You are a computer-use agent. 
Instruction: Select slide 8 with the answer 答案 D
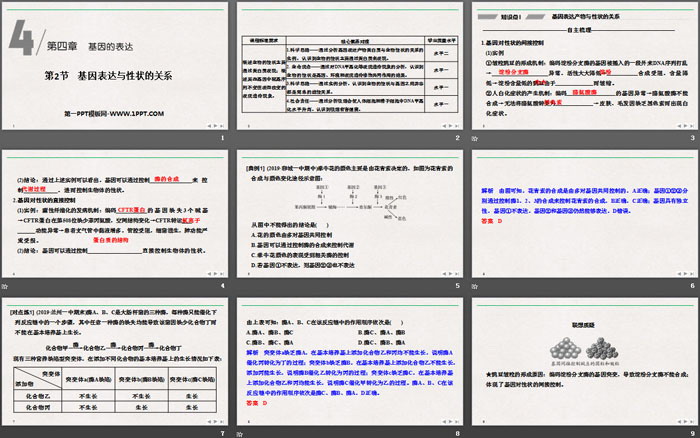click(350, 358)
